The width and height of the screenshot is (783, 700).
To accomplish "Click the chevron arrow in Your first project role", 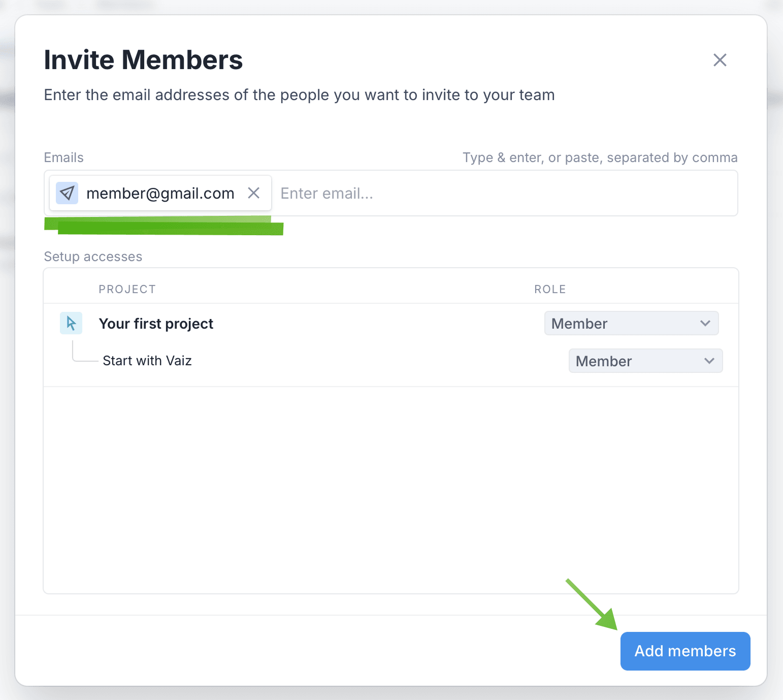I will [705, 324].
